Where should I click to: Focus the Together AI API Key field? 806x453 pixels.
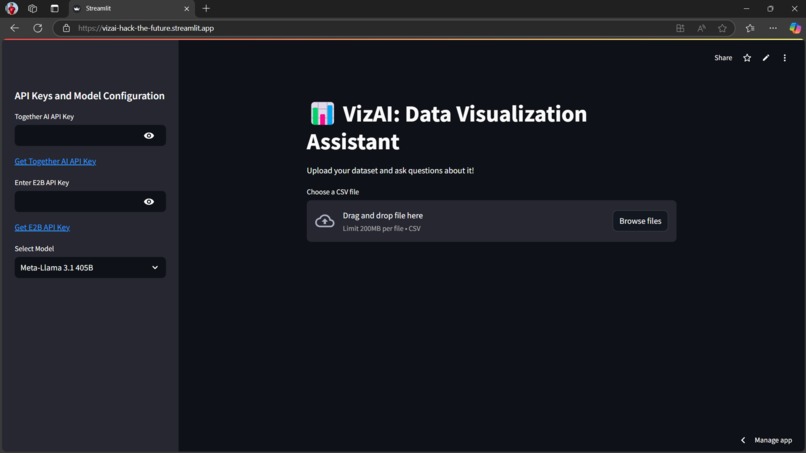90,136
